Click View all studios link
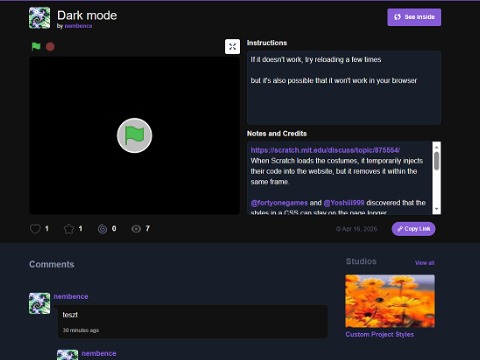The height and width of the screenshot is (360, 480). (x=424, y=263)
